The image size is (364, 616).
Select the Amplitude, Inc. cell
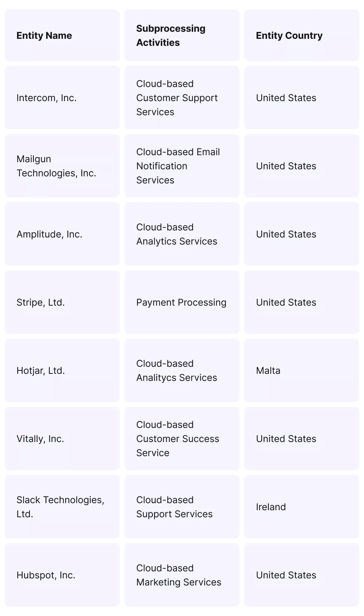(x=62, y=234)
